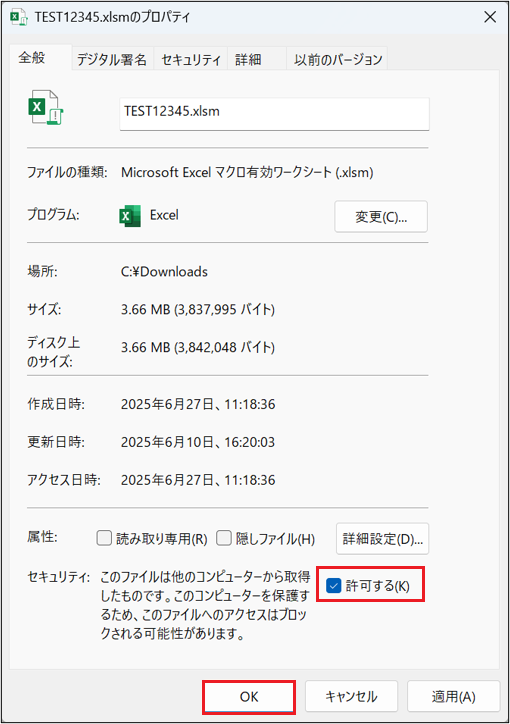Open 詳細設定(D)... attributes settings
510x724 pixels.
(x=382, y=538)
